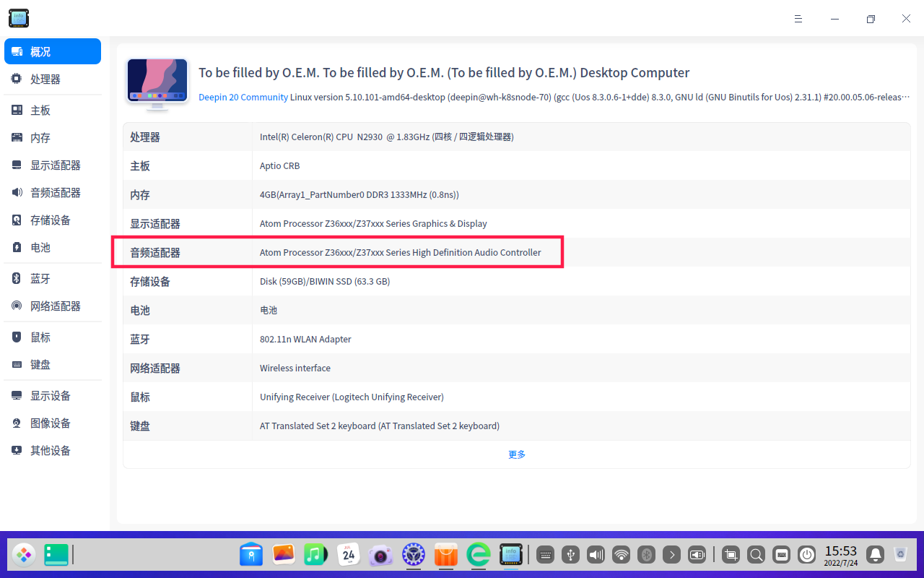Click the AT Translated Set 2 keyboard value
The height and width of the screenshot is (578, 924).
point(380,426)
